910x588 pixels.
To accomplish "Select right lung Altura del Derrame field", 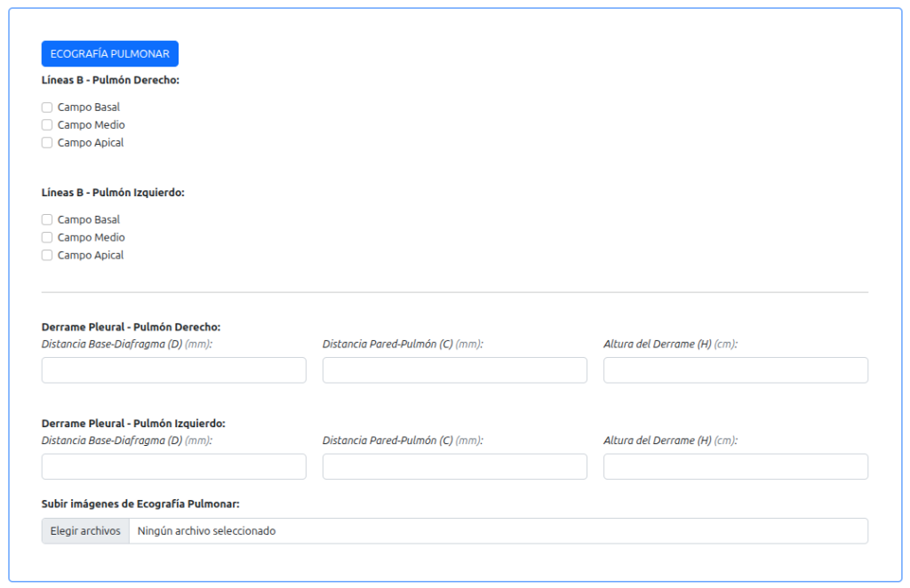I will point(735,370).
